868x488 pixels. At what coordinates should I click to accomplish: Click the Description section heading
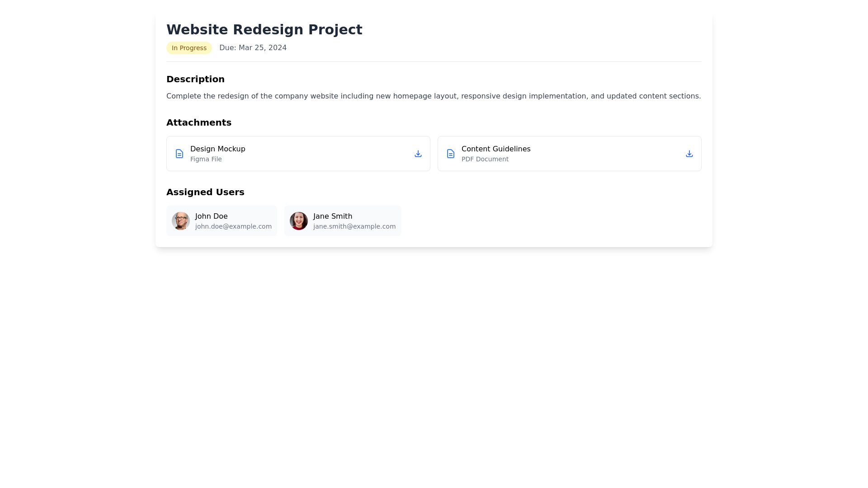195,79
